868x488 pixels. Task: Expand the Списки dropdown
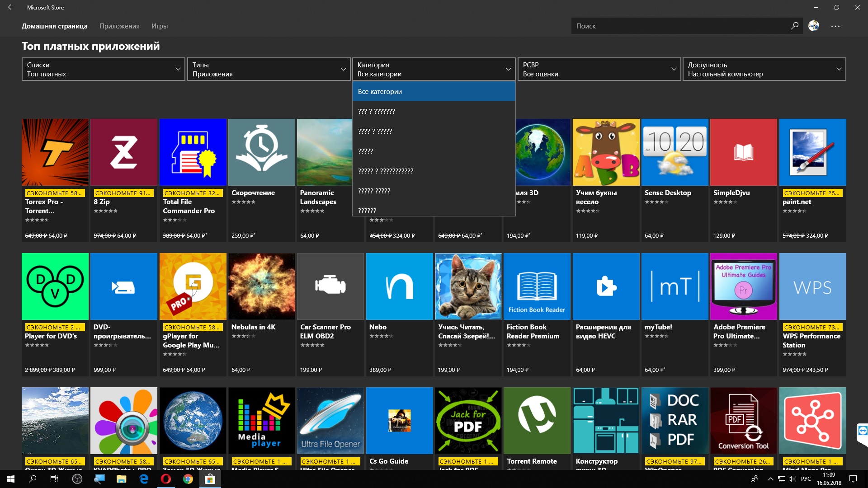(x=104, y=69)
